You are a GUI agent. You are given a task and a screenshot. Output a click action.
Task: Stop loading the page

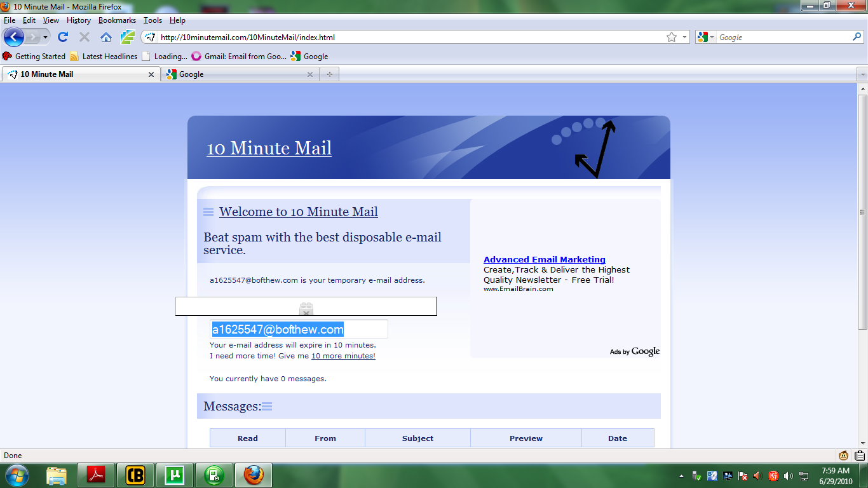point(84,37)
